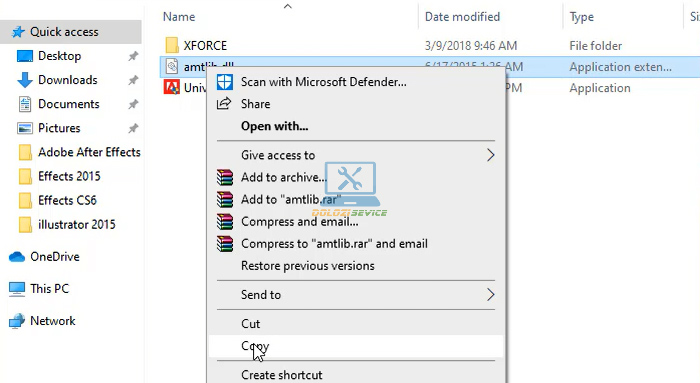The width and height of the screenshot is (700, 383).
Task: Click the Pictures icon in sidebar
Action: 25,128
